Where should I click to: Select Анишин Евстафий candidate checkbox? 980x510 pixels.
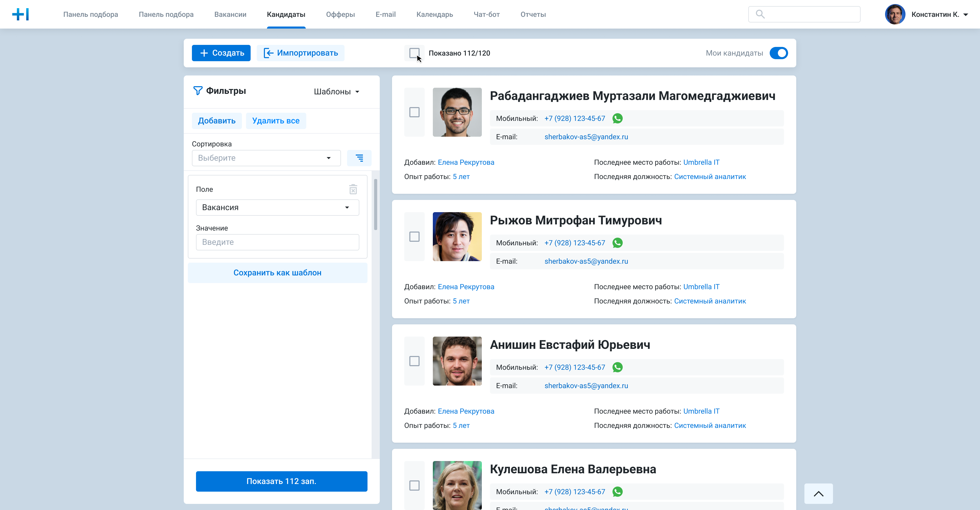click(x=414, y=361)
